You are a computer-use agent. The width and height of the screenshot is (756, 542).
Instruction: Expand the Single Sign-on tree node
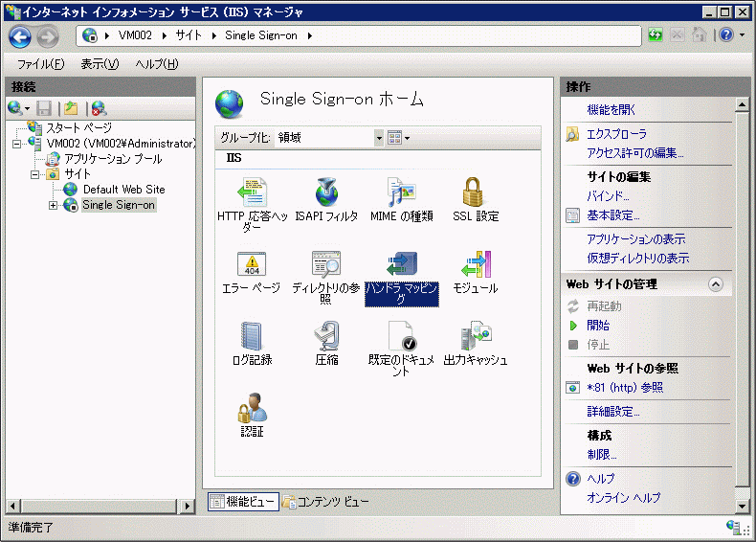(53, 206)
